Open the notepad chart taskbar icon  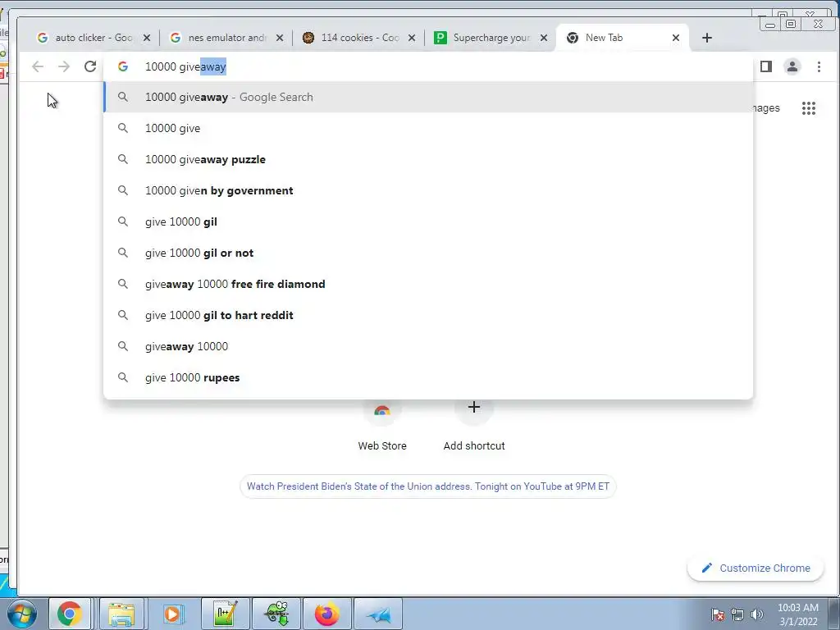point(225,614)
